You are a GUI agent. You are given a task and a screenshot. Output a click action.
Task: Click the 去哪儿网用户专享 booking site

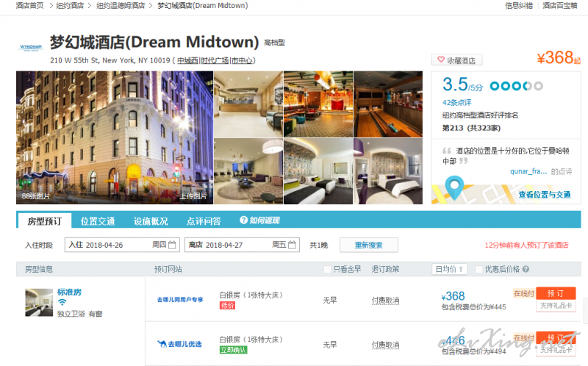pos(180,300)
